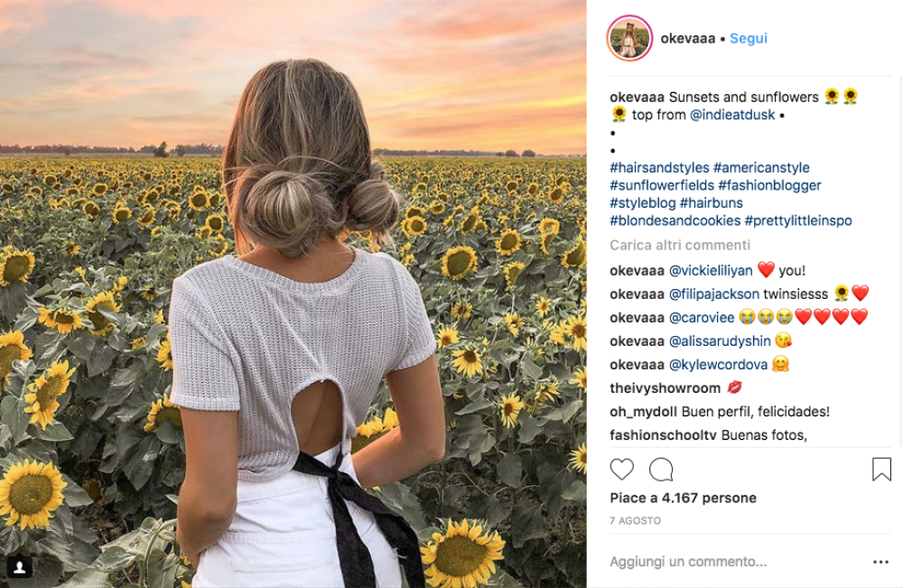Screen dimensions: 903x588
Task: Click the heart like icon
Action: pyautogui.click(x=621, y=470)
